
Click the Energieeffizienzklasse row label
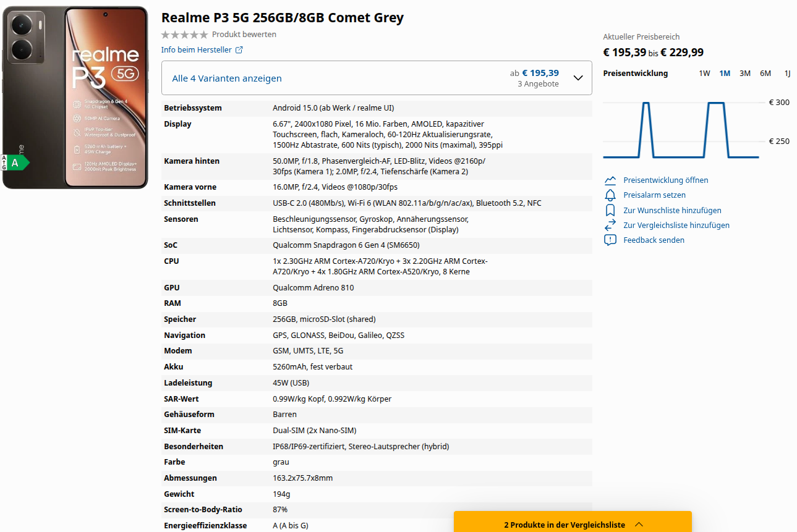205,526
